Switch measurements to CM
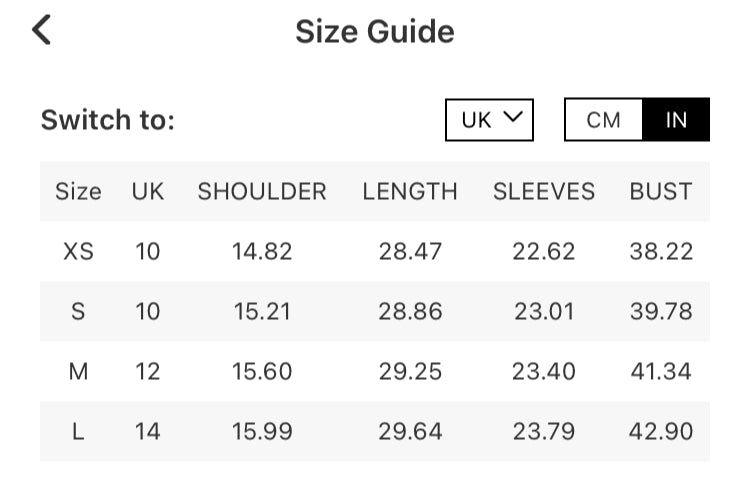The image size is (750, 493). [x=604, y=120]
